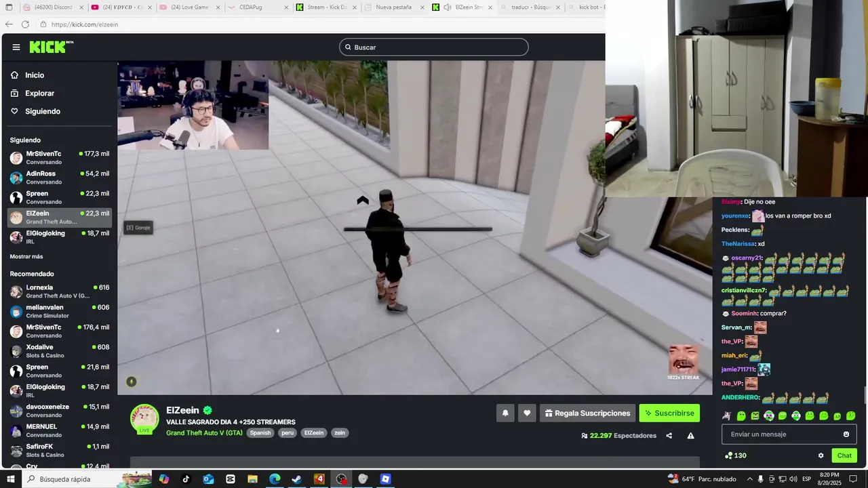Open the ElGlogloking 18,7 mil followed channel

[x=60, y=237]
